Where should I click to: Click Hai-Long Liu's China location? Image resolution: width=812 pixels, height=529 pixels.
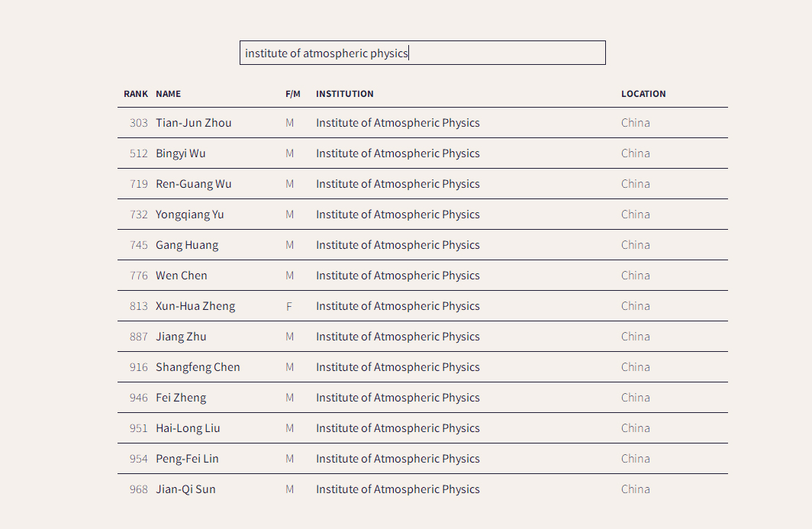tap(636, 428)
